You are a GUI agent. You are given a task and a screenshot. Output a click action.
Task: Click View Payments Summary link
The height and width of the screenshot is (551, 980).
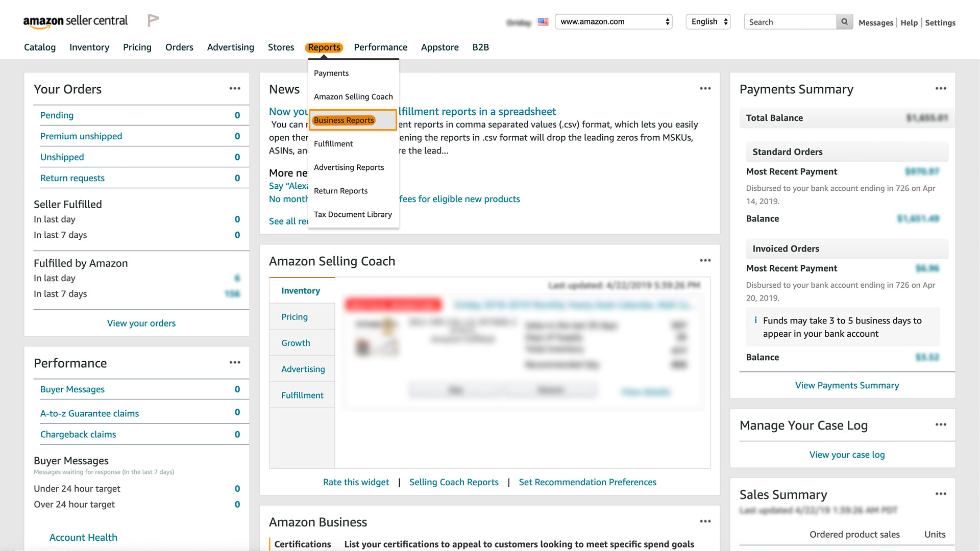[847, 385]
